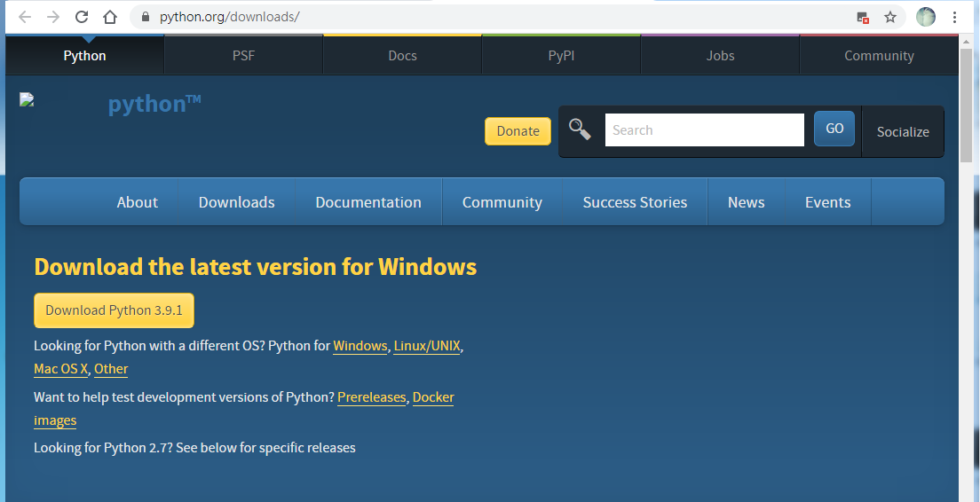This screenshot has width=980, height=502.
Task: Click the Download Python 3.9.1 button
Action: [114, 310]
